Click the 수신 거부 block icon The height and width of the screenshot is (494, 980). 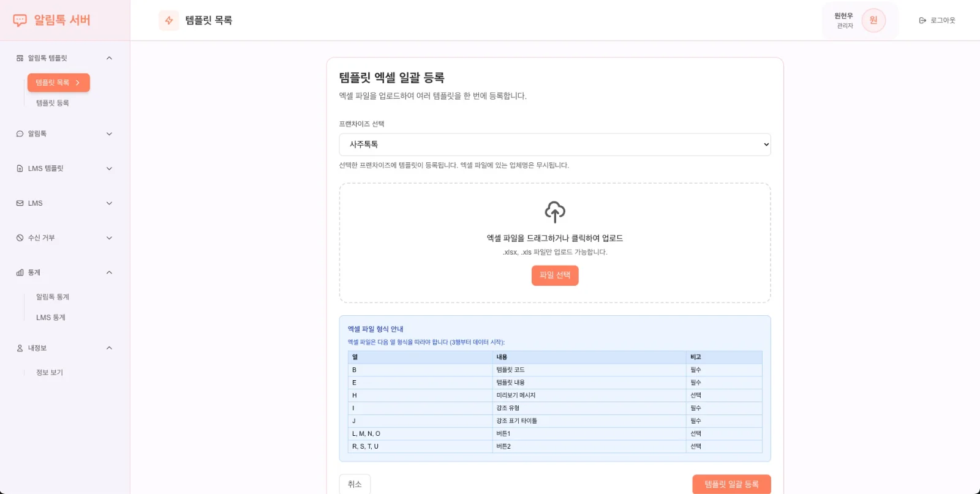[x=20, y=238]
